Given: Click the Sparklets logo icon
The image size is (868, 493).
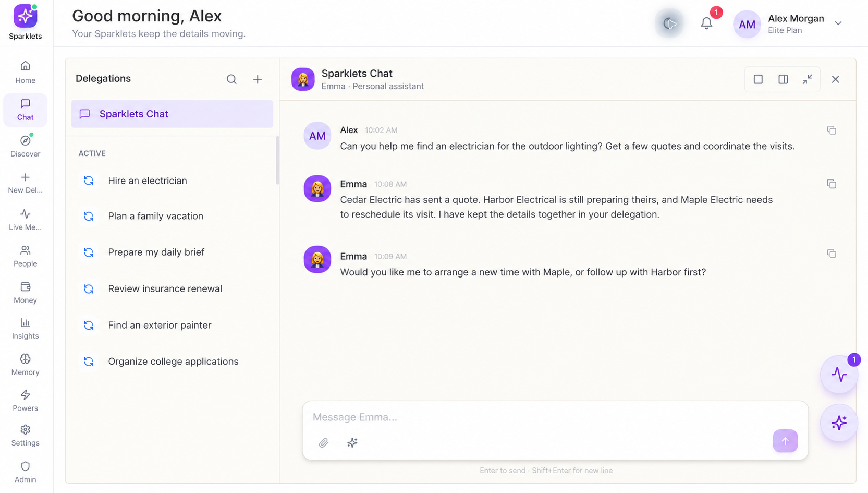Looking at the screenshot, I should 25,16.
